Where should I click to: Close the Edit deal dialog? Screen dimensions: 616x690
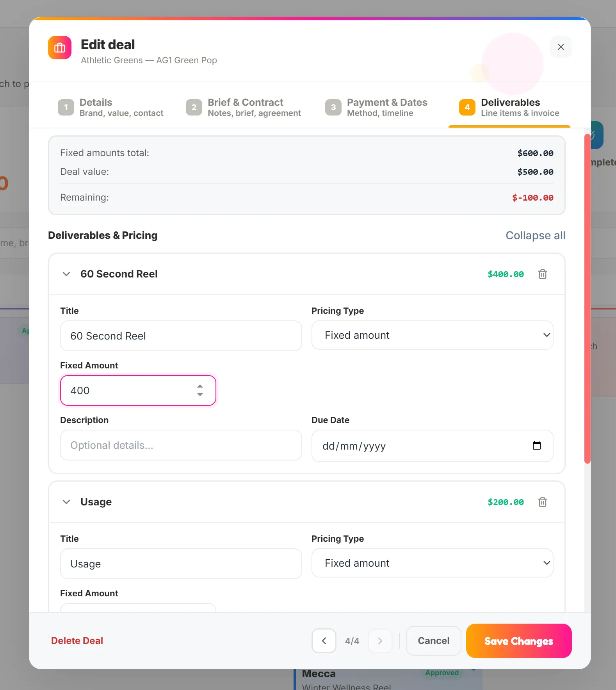(x=561, y=47)
